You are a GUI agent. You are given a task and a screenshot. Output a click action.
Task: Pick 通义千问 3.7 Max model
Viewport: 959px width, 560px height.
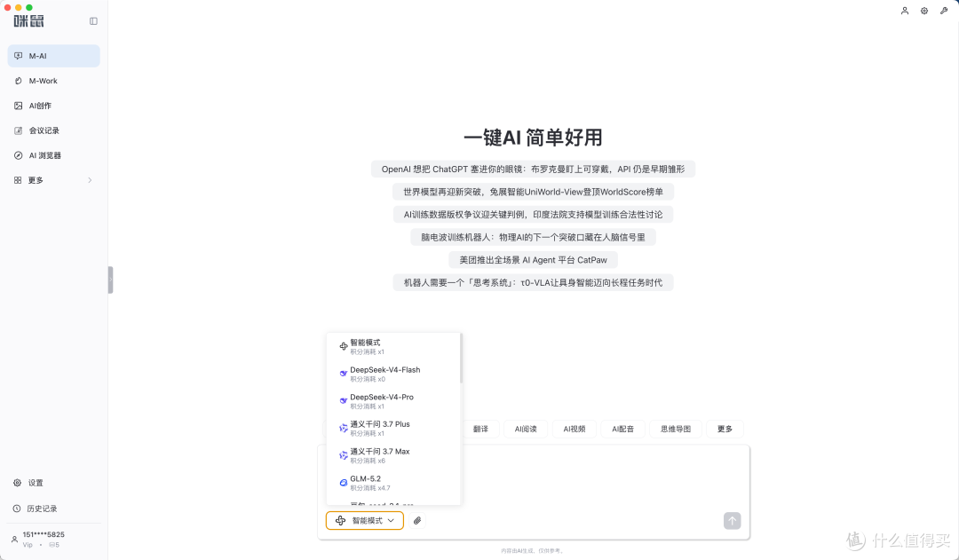[392, 455]
